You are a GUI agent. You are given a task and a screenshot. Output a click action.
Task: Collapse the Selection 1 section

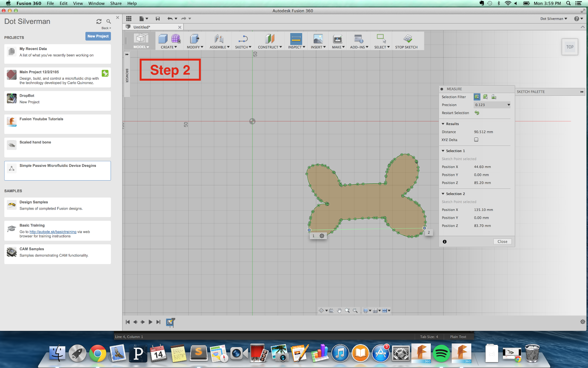443,151
